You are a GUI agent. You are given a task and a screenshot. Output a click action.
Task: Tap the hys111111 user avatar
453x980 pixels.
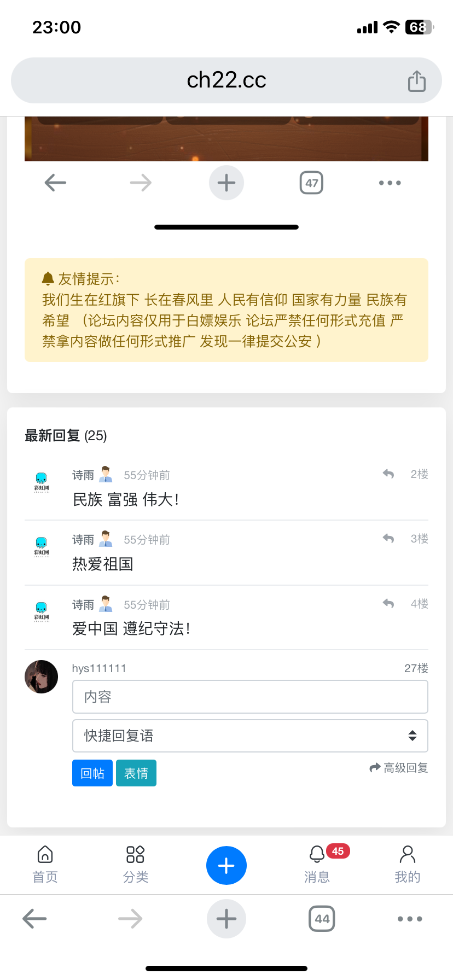coord(42,677)
